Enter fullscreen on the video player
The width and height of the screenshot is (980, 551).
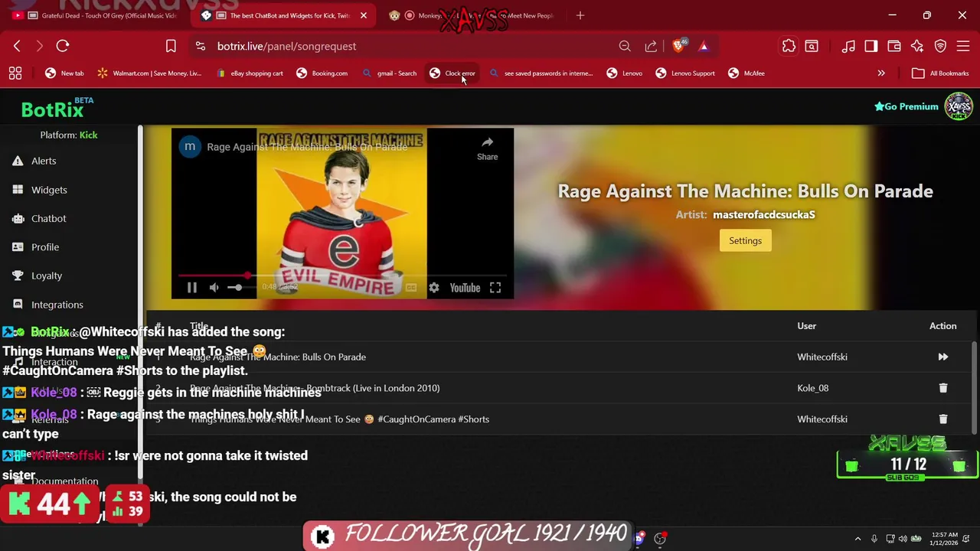(495, 288)
